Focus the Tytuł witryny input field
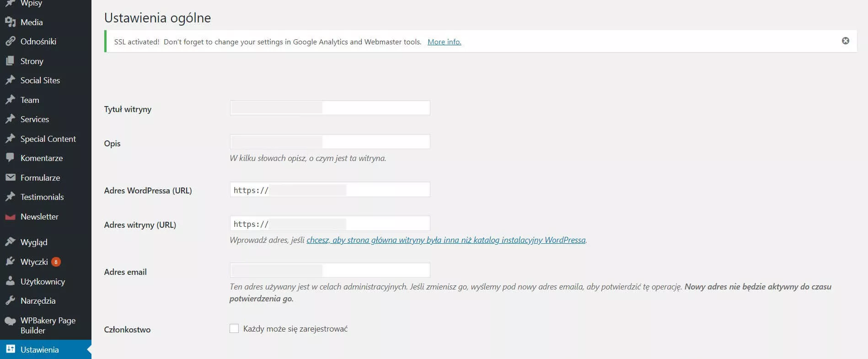 point(330,108)
